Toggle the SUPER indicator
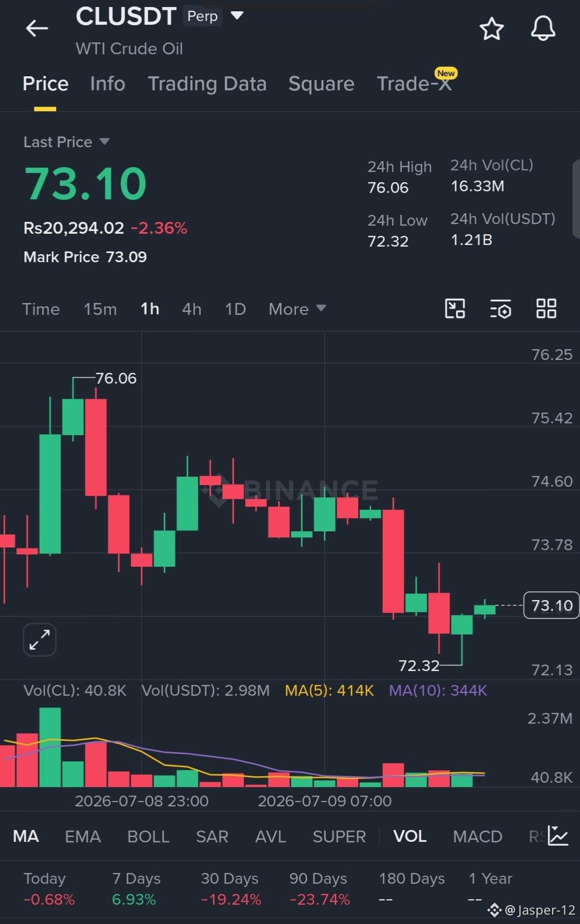Screen dimensions: 580x924 click(x=339, y=836)
